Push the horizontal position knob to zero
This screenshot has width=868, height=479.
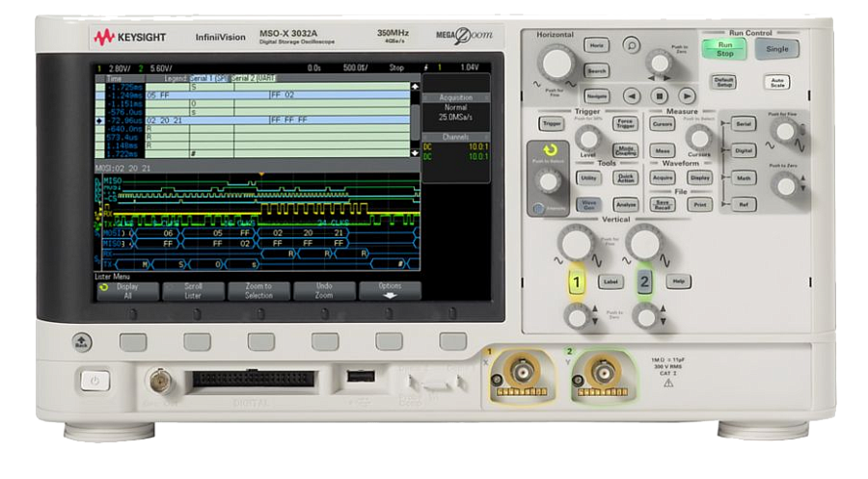tap(660, 63)
